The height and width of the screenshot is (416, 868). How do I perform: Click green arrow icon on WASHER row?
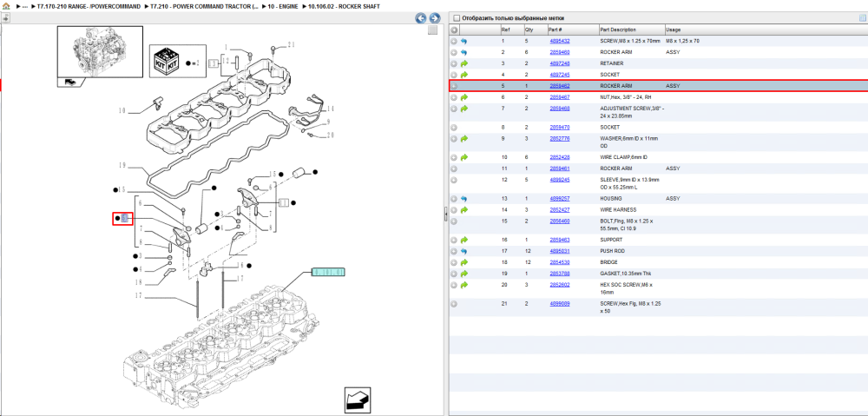[x=464, y=138]
